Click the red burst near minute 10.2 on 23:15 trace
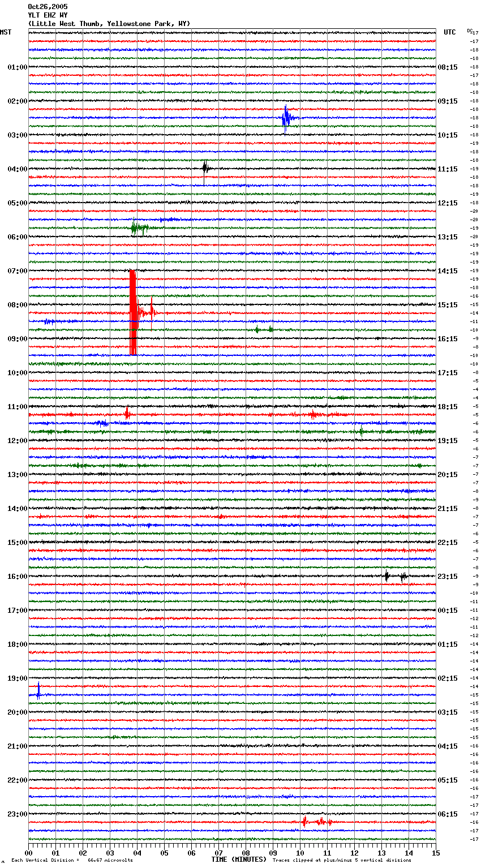Viewport: 481px width, 868px height. 304,822
